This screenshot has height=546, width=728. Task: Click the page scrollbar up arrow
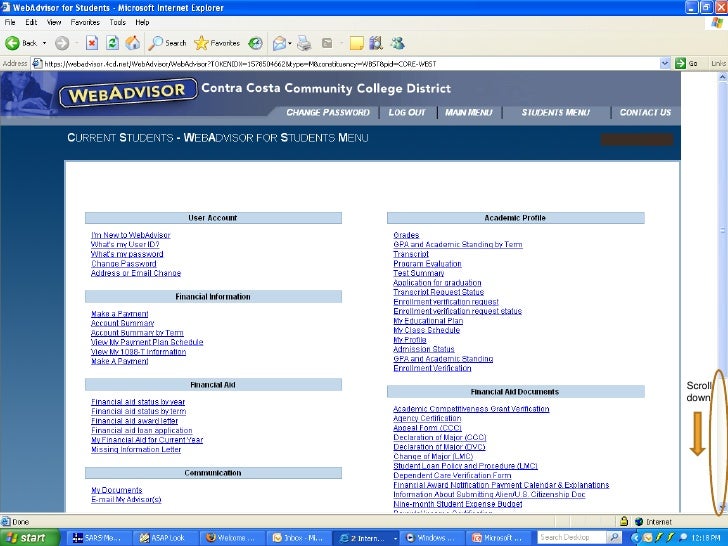click(x=722, y=77)
